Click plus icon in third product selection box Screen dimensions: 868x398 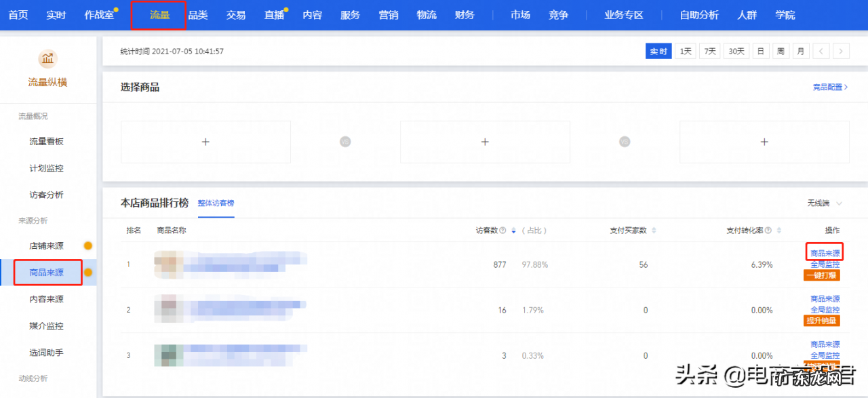point(764,142)
